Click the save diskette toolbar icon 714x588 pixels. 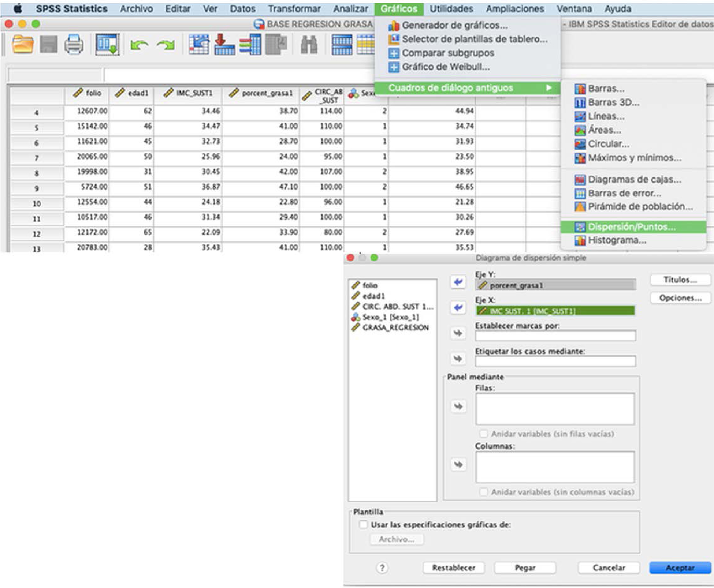(x=48, y=45)
